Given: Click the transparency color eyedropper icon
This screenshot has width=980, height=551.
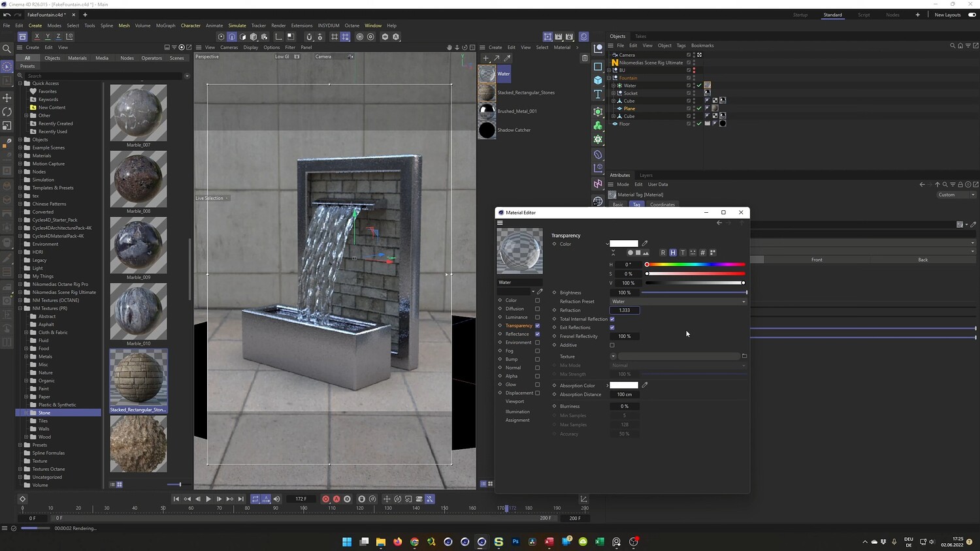Looking at the screenshot, I should coord(645,244).
